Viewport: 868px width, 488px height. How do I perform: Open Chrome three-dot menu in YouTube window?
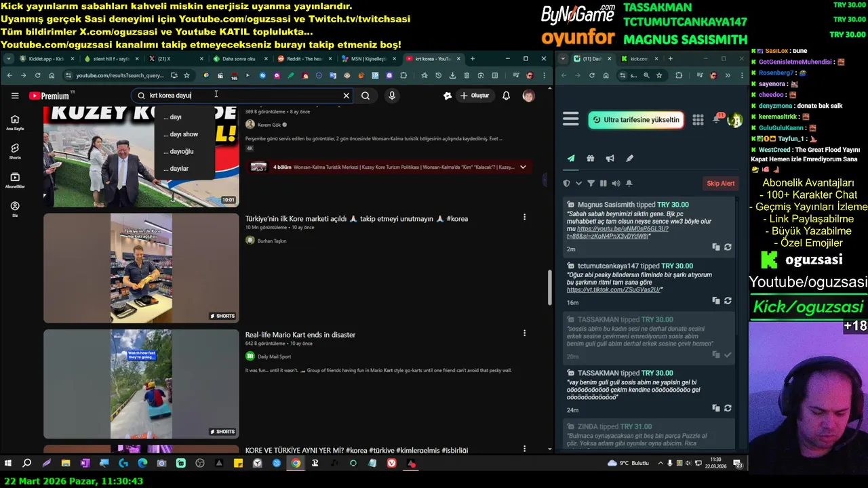[545, 75]
